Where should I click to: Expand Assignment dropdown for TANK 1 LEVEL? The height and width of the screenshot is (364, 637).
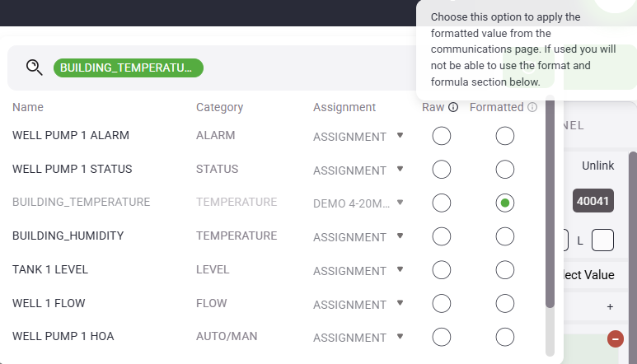coord(400,270)
